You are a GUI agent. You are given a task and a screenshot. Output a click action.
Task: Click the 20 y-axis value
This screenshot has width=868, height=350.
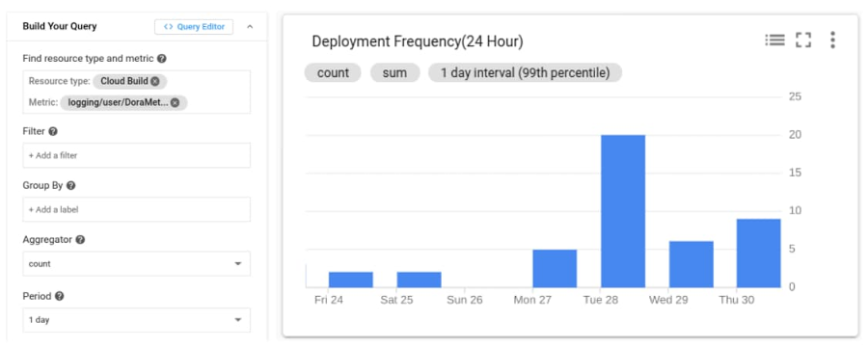pyautogui.click(x=795, y=135)
